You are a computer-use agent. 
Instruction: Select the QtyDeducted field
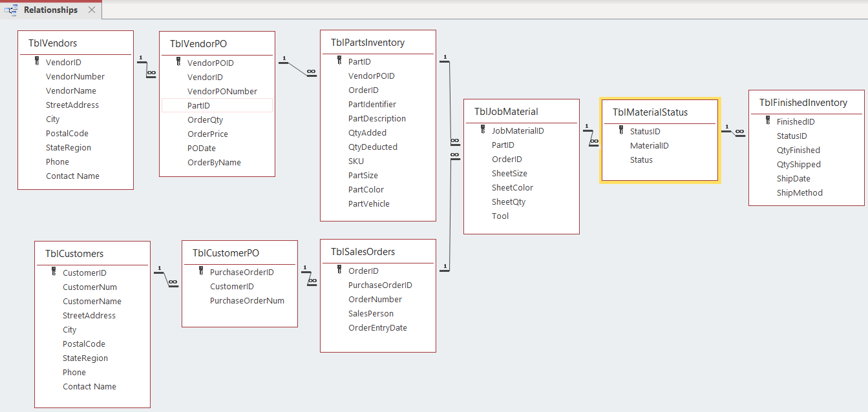[372, 147]
